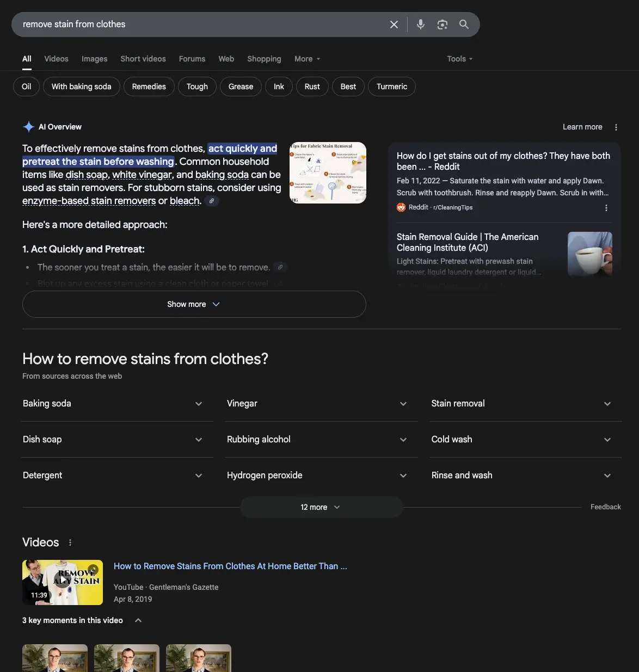Click the Feedback link
Viewport: 639px width, 672px height.
606,507
